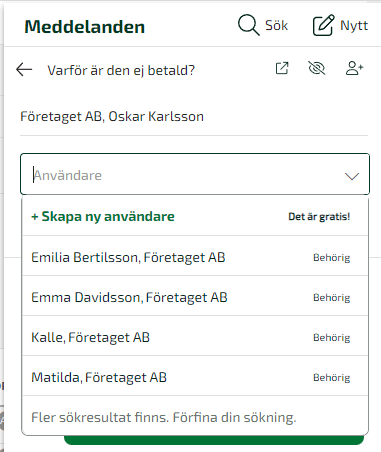Click Företaget AB, Oskar Karlsson participants line
The image size is (381, 452).
point(112,116)
